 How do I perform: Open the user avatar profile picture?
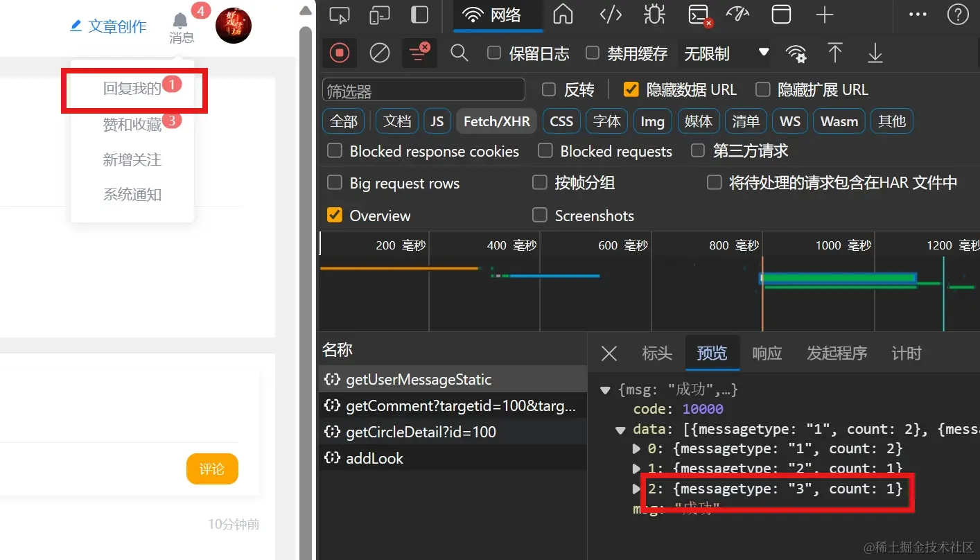234,26
